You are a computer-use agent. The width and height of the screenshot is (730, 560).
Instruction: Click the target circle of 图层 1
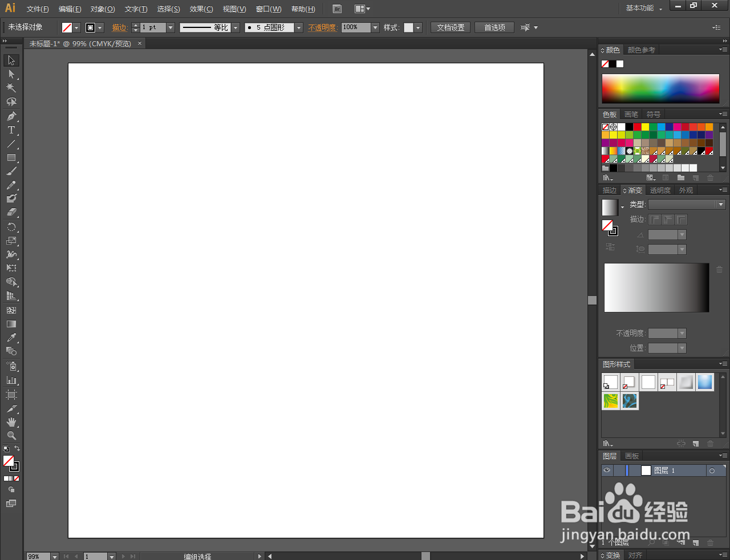click(x=712, y=470)
